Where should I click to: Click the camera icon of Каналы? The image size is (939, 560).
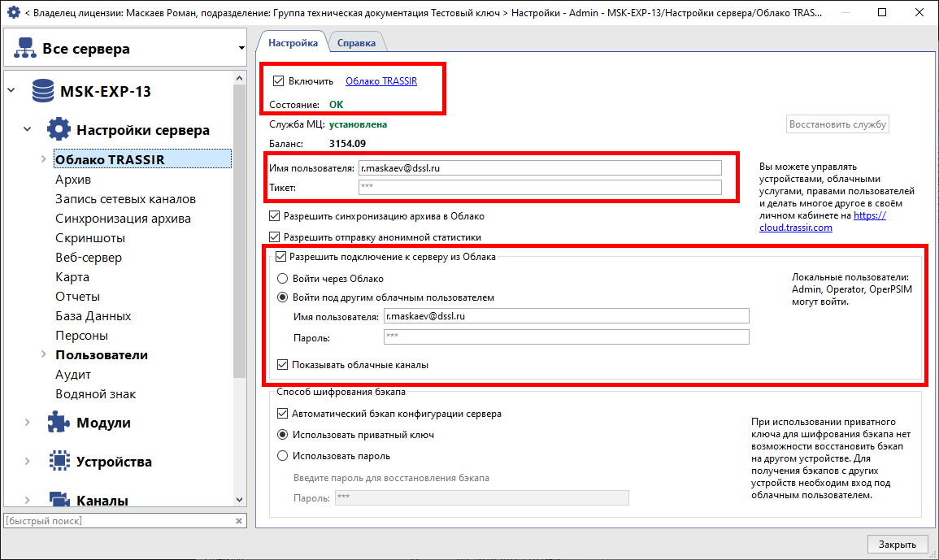click(59, 499)
